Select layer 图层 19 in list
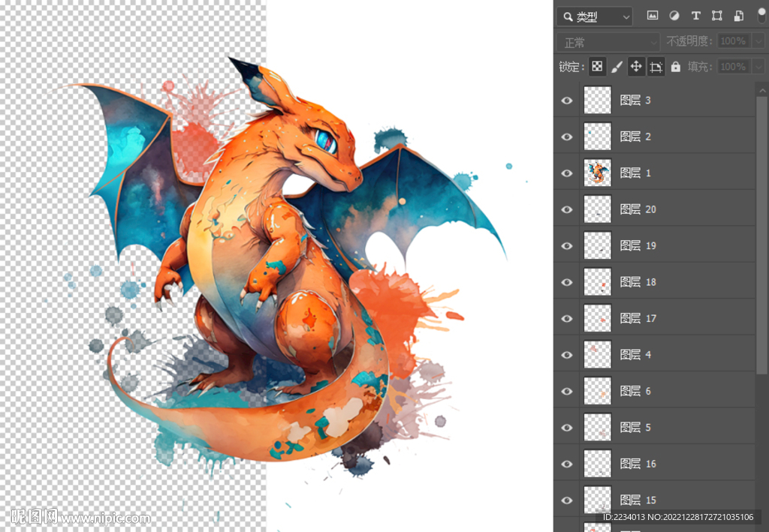 tap(638, 245)
